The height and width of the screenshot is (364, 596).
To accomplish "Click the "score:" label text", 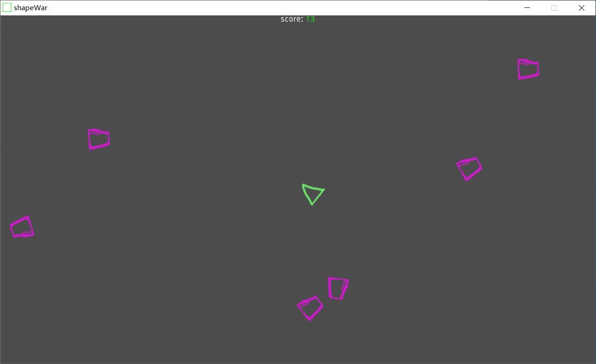I will 291,19.
